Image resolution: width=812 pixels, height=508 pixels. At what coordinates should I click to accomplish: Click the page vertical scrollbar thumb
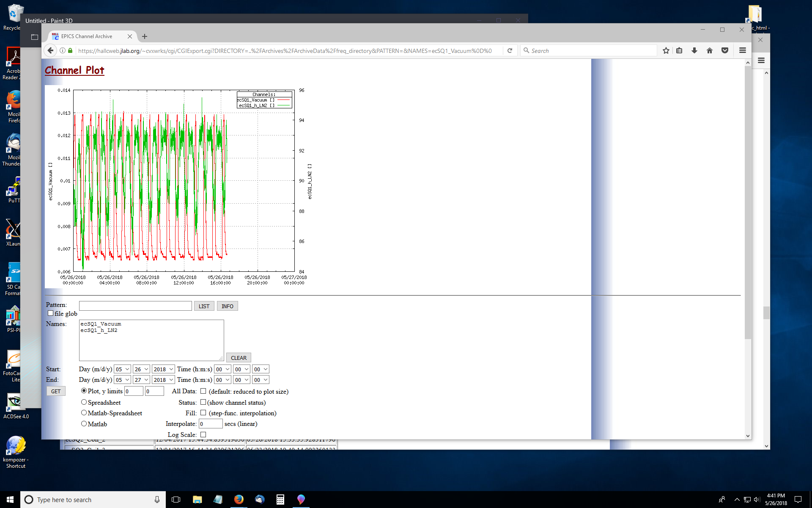[x=748, y=203]
